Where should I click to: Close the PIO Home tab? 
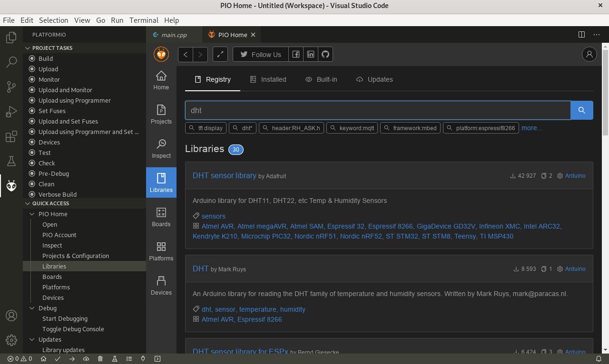253,35
